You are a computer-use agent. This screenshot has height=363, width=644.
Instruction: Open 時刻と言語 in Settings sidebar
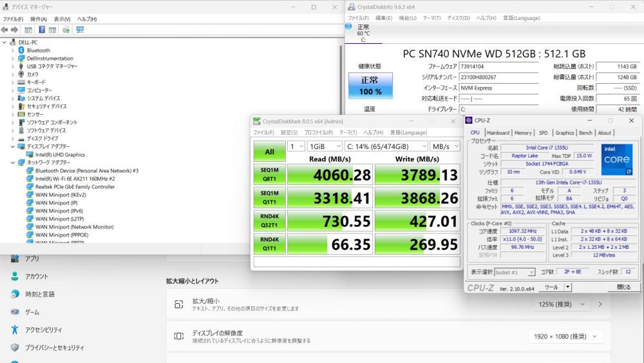click(x=40, y=294)
